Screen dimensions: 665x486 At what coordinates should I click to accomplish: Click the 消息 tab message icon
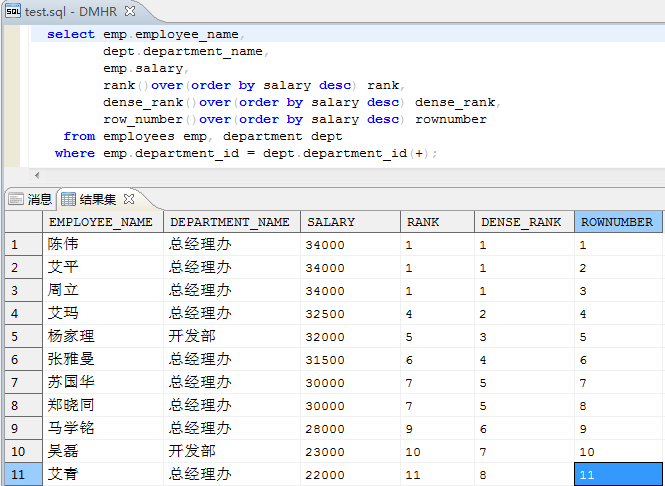(15, 198)
